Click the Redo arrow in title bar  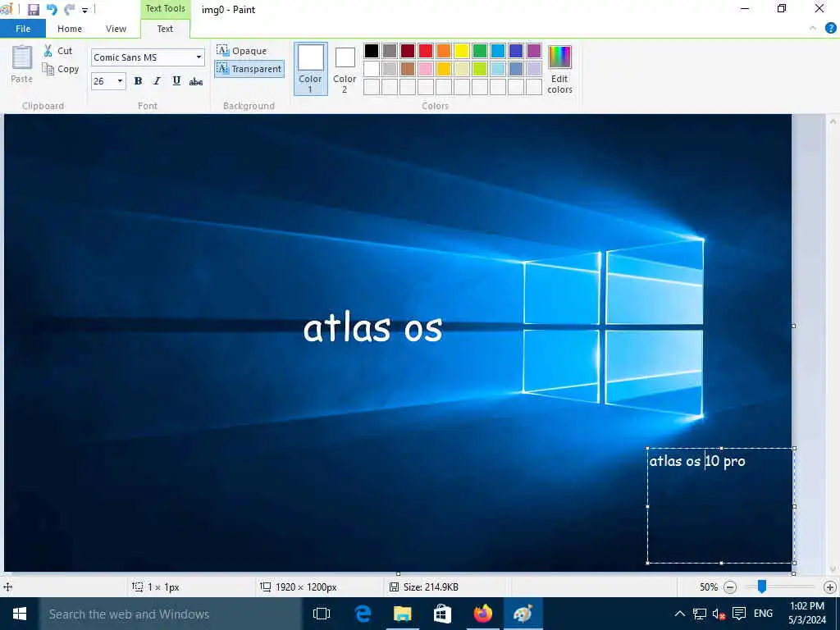point(69,10)
